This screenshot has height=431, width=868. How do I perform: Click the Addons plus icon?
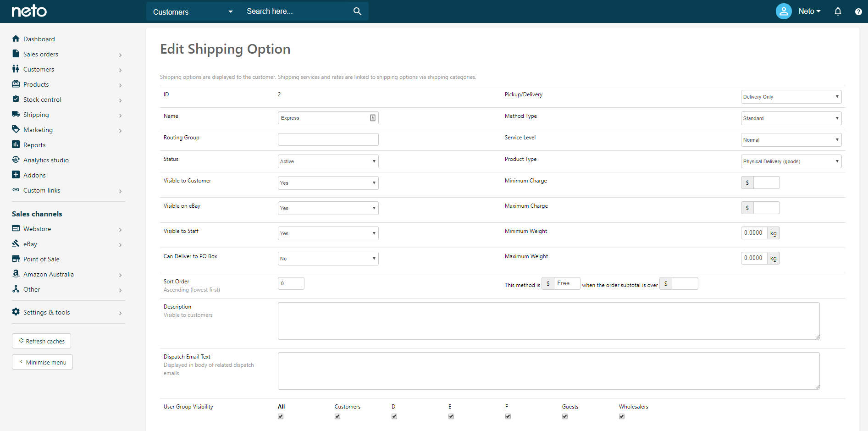(x=16, y=175)
